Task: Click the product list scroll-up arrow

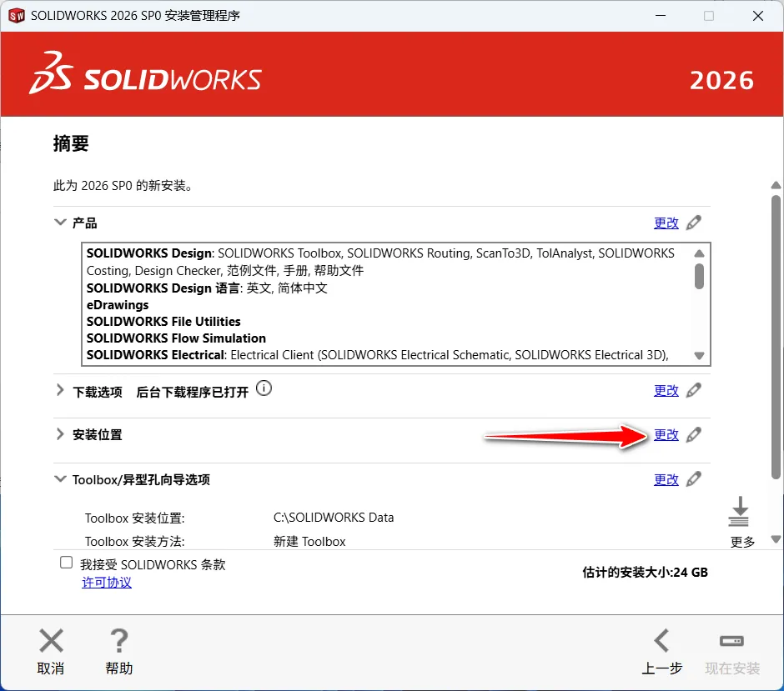Action: (x=700, y=253)
